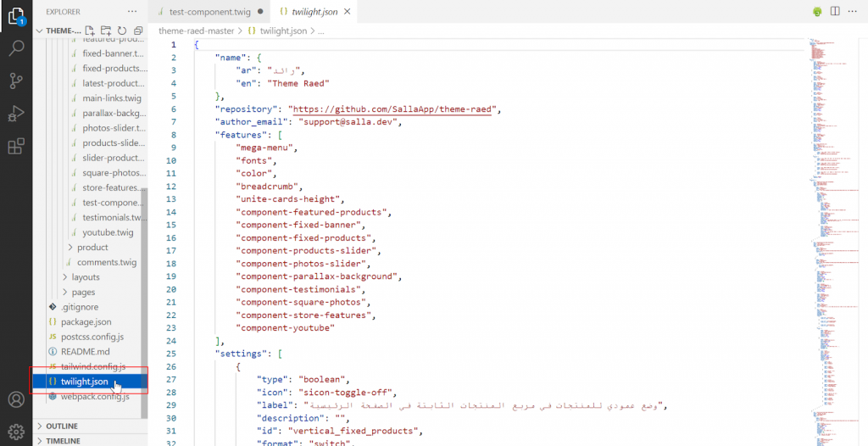Click unsaved dot on test-component.twig tab
This screenshot has height=446, width=868.
(x=260, y=12)
